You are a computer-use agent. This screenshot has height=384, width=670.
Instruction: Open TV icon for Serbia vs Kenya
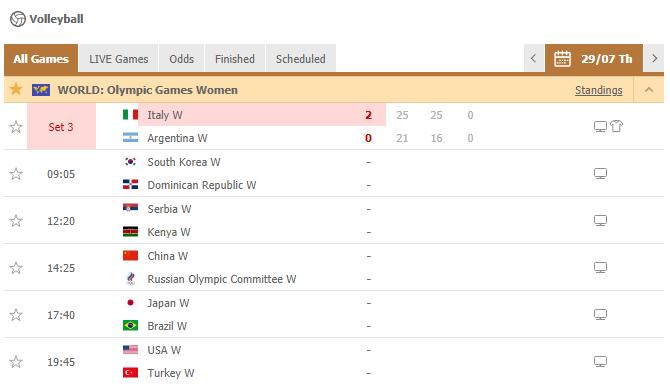tap(600, 220)
